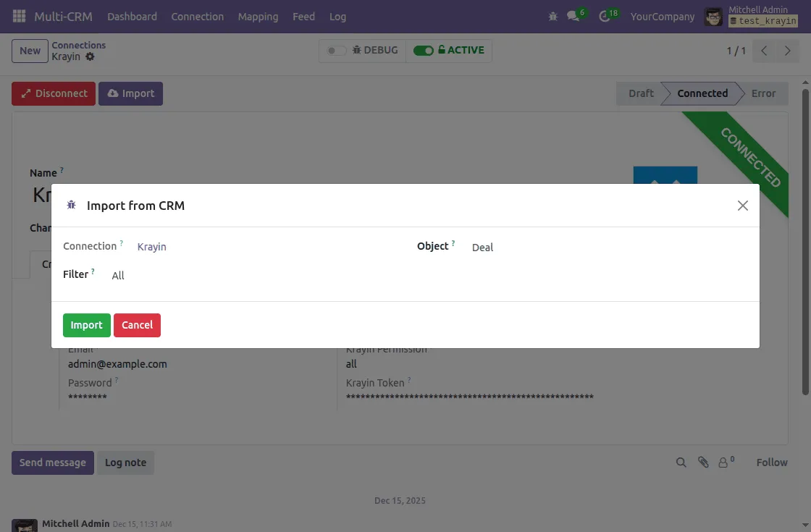Open the Feed menu
Image resolution: width=811 pixels, height=532 pixels.
tap(303, 17)
